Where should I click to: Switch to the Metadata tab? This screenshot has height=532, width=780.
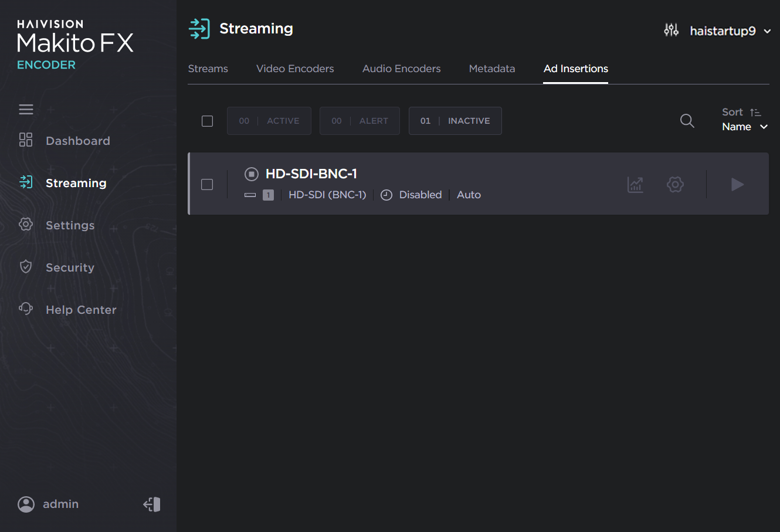(x=491, y=69)
